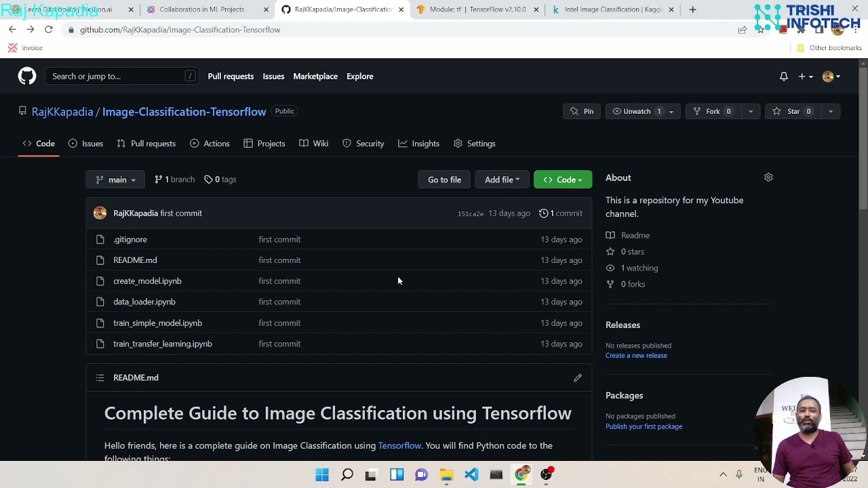View the 1 branch link
This screenshot has height=488, width=868.
[x=174, y=180]
